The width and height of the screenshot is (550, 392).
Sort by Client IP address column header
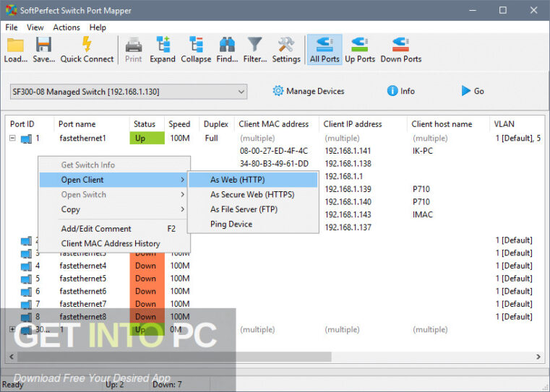363,124
